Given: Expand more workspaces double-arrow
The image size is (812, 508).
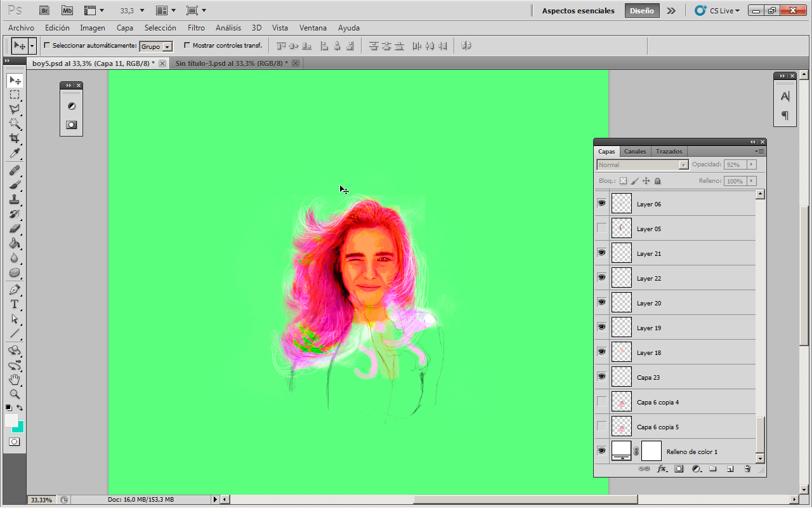Looking at the screenshot, I should pyautogui.click(x=671, y=11).
